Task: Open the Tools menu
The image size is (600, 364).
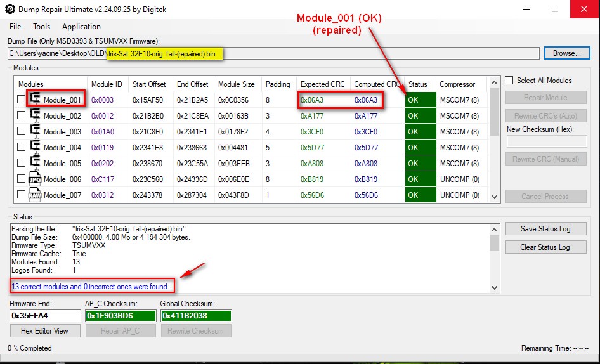Action: pyautogui.click(x=41, y=27)
